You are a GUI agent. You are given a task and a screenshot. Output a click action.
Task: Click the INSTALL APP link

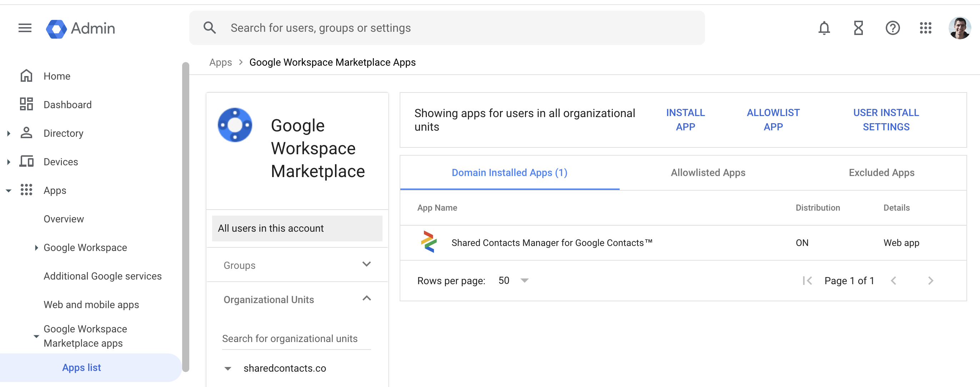tap(685, 119)
